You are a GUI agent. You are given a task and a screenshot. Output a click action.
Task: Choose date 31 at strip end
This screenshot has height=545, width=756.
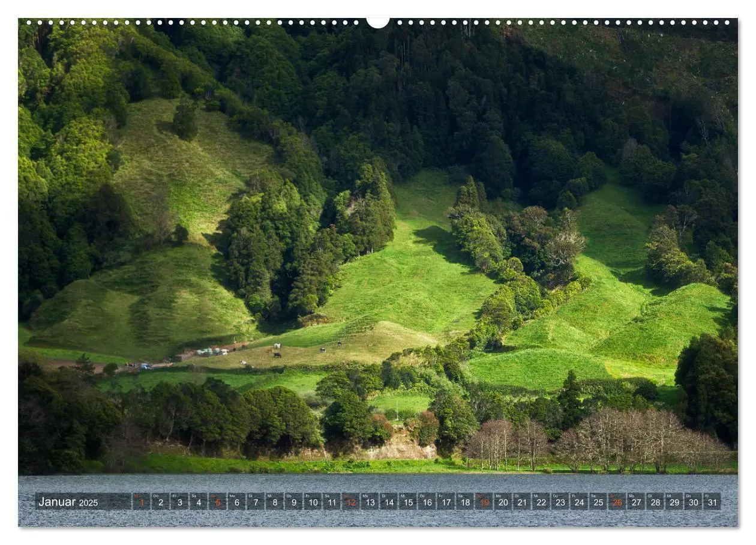coord(712,502)
